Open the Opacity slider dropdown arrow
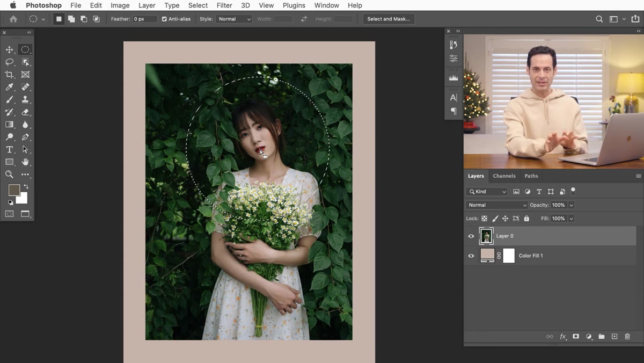The image size is (644, 363). (x=571, y=205)
